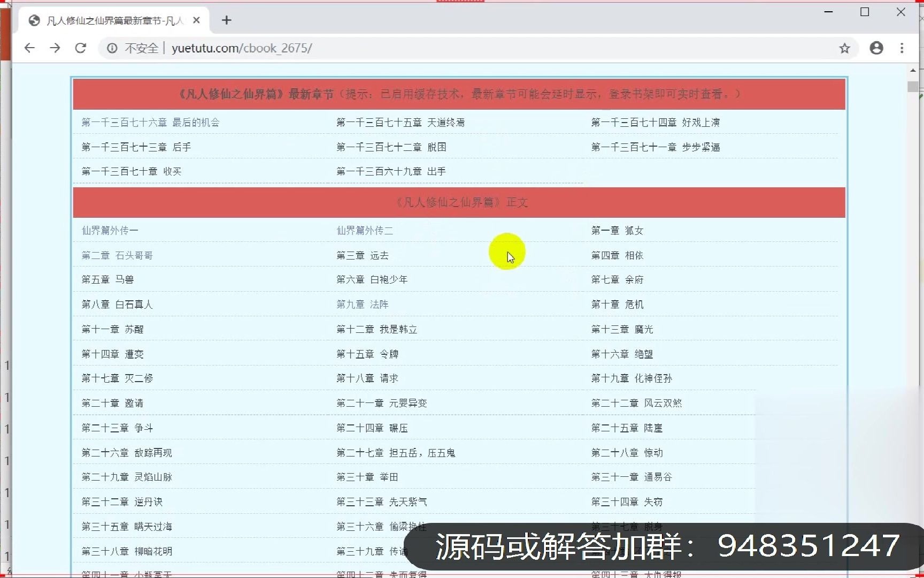Screen dimensions: 924x578
Task: Open 第五章 马兽
Action: (107, 280)
